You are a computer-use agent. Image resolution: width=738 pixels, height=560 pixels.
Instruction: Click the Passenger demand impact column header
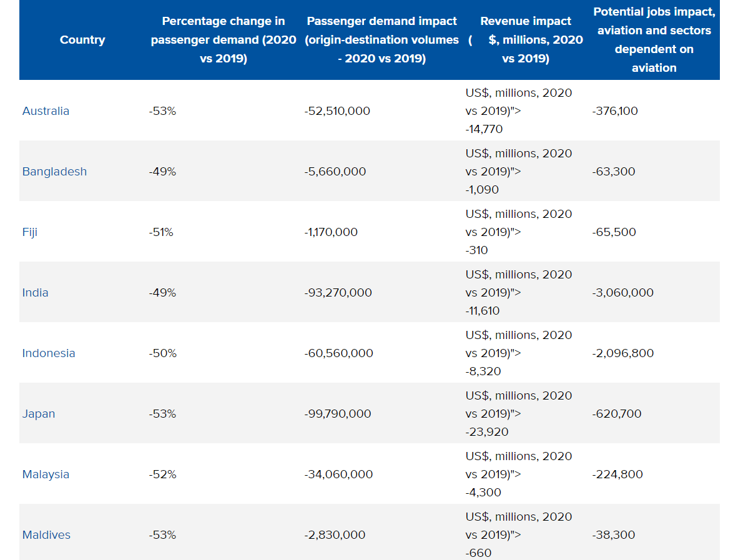click(x=381, y=40)
